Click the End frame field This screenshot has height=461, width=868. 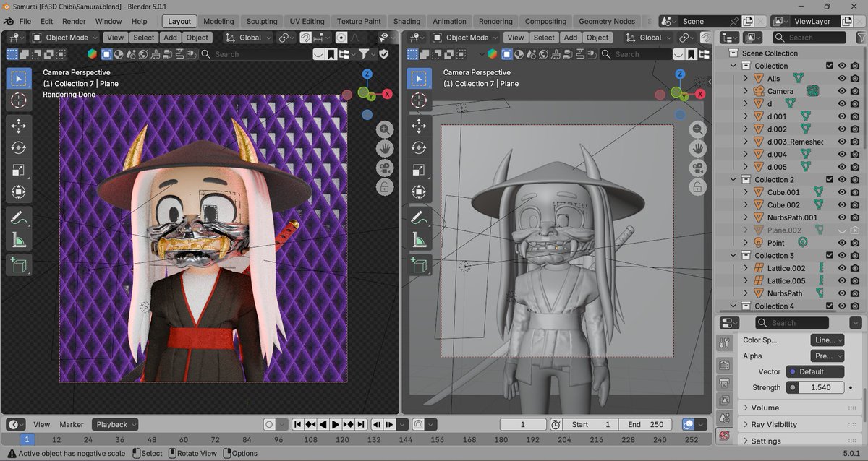coord(646,424)
